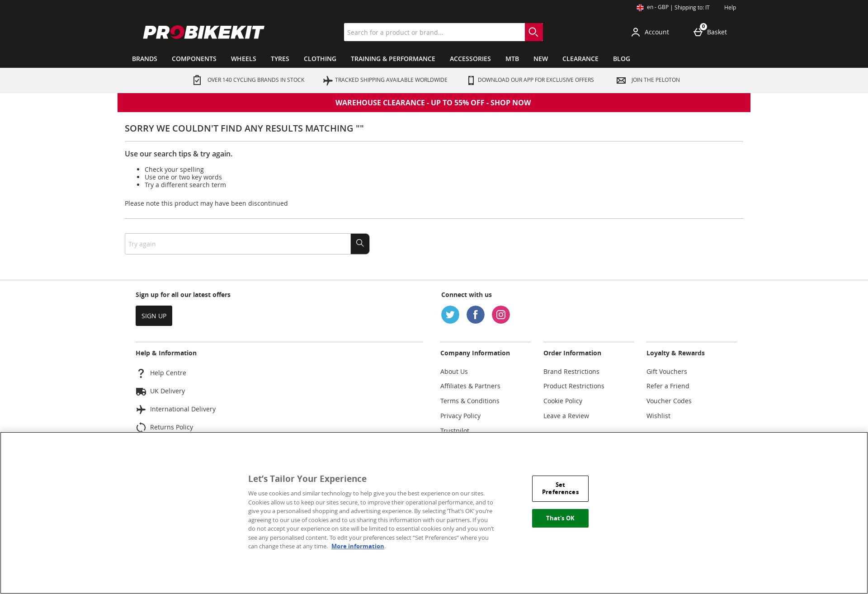Open the Instagram social icon
Viewport: 868px width, 594px height.
501,315
